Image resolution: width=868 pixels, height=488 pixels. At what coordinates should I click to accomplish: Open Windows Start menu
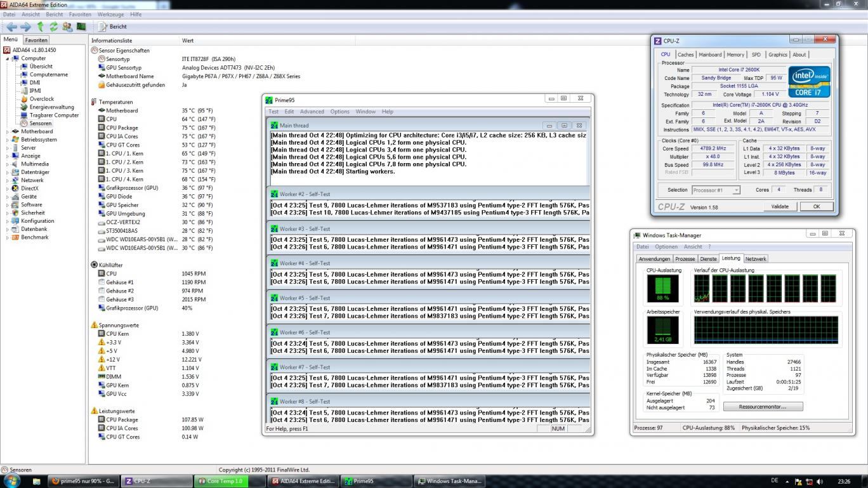[x=11, y=480]
